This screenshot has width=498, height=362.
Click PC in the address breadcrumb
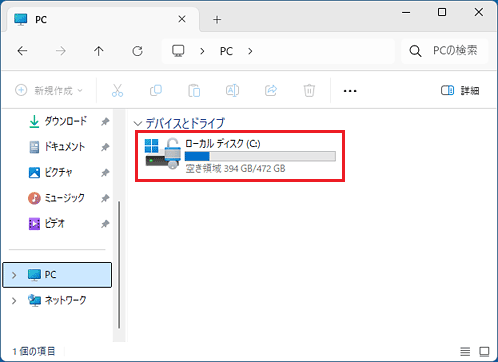tap(226, 51)
